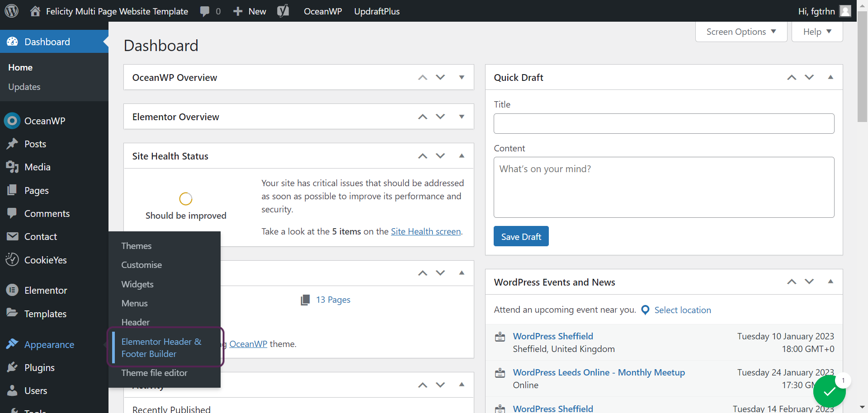This screenshot has height=413, width=868.
Task: Click the Quick Draft Title input field
Action: point(664,123)
